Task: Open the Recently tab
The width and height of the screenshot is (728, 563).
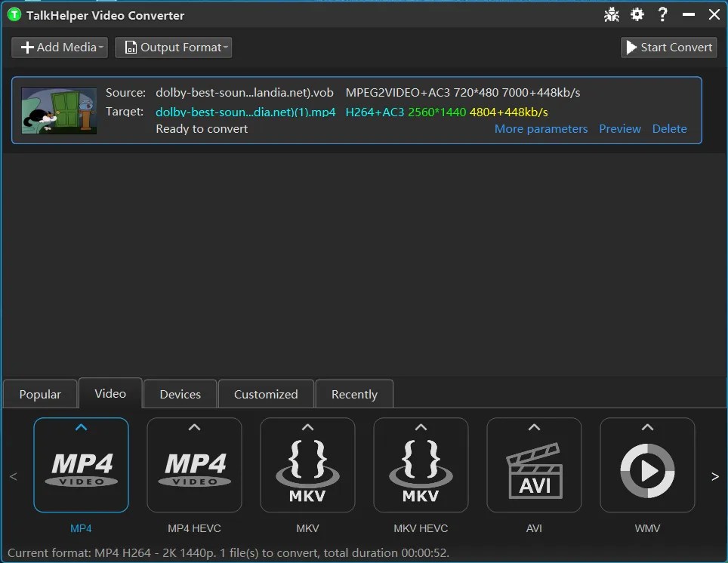Action: 354,393
